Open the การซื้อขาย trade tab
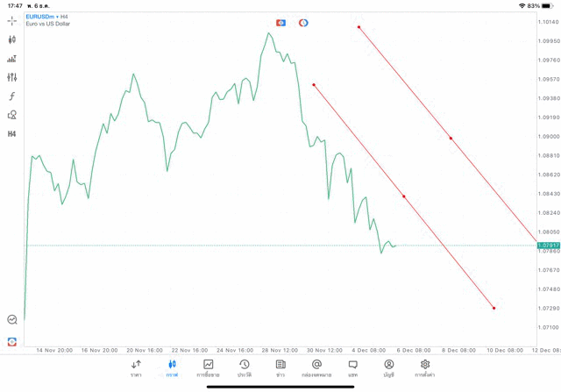The image size is (561, 392). (x=209, y=368)
